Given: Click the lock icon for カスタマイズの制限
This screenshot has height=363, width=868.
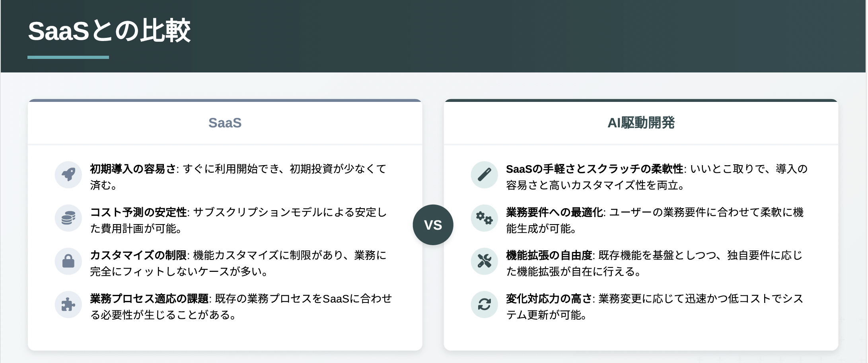Looking at the screenshot, I should pyautogui.click(x=68, y=261).
